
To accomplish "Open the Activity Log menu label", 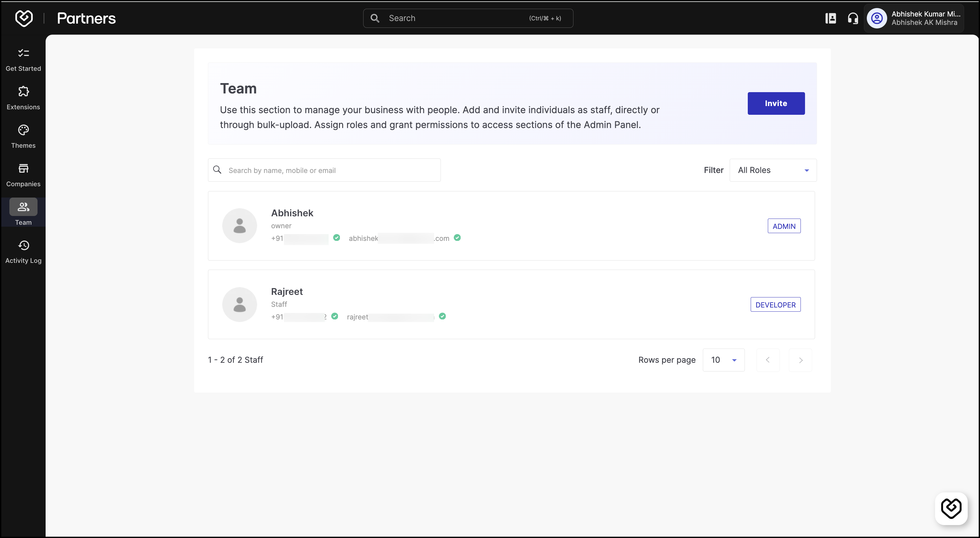I will 23,261.
